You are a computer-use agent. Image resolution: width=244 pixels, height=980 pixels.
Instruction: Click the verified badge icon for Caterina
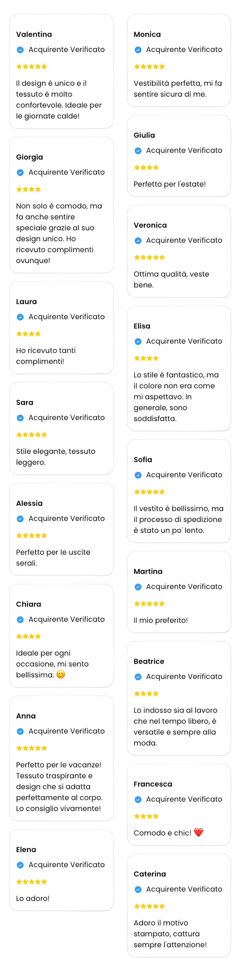coord(138,889)
